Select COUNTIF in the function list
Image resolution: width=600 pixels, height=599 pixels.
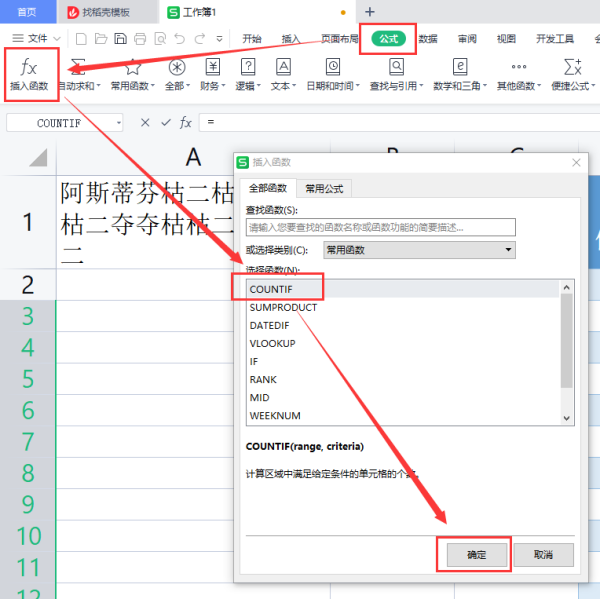(x=403, y=289)
